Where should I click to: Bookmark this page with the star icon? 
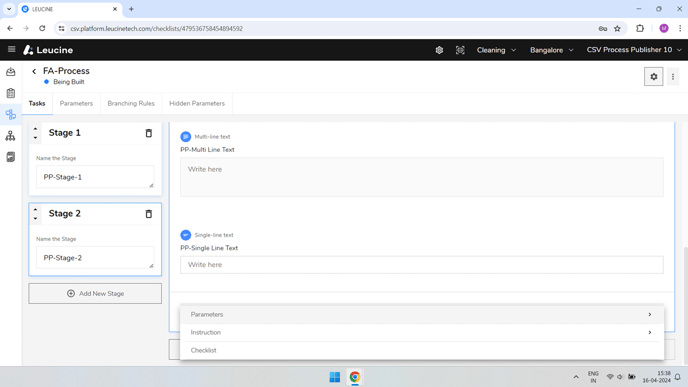click(x=617, y=29)
